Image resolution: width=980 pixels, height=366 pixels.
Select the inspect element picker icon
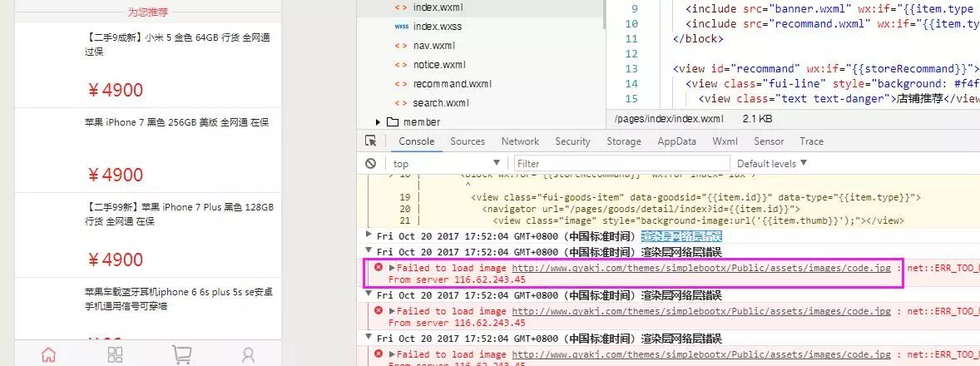coord(371,141)
